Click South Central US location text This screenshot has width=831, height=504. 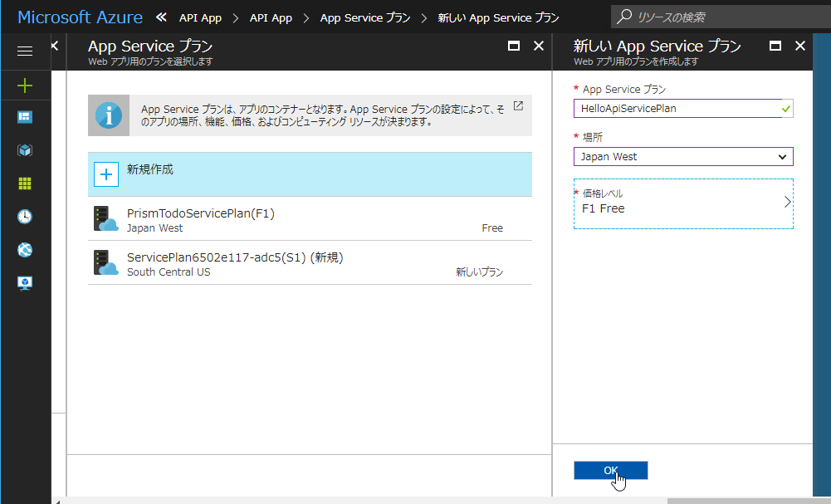tap(169, 272)
